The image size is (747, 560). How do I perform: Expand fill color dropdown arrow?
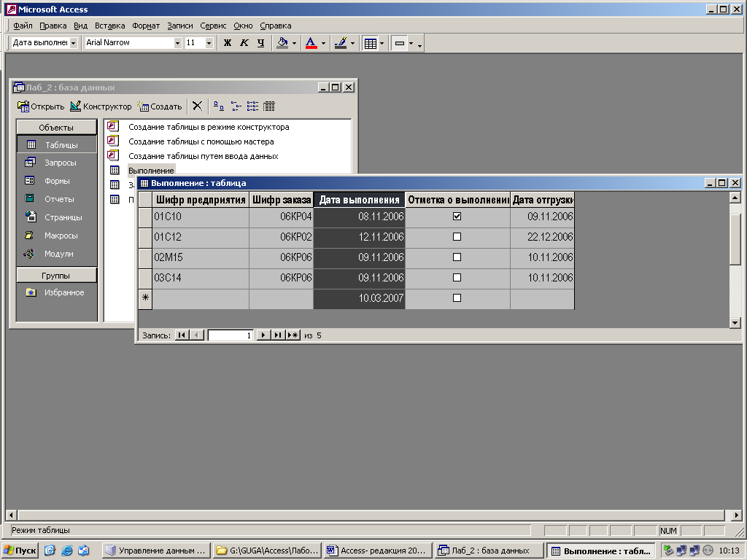294,43
